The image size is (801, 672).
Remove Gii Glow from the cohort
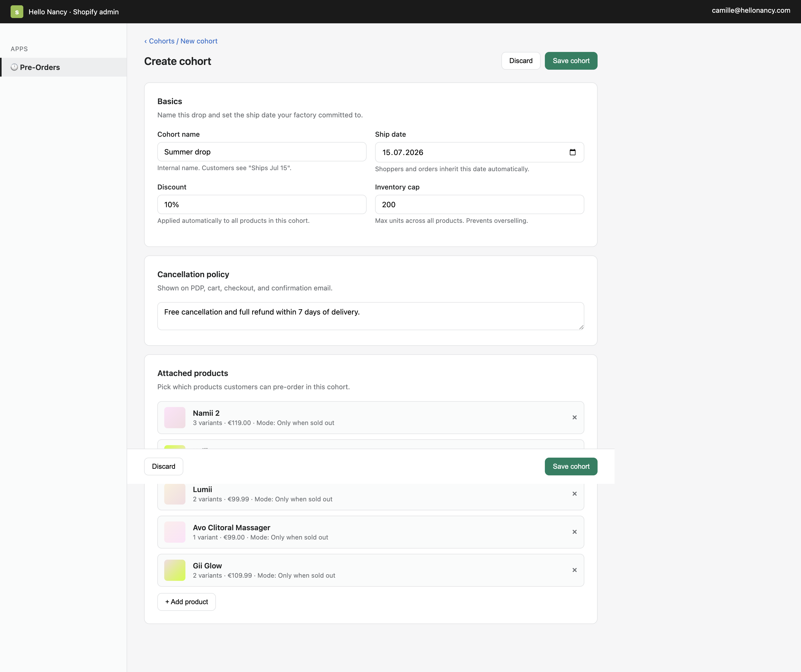(575, 570)
